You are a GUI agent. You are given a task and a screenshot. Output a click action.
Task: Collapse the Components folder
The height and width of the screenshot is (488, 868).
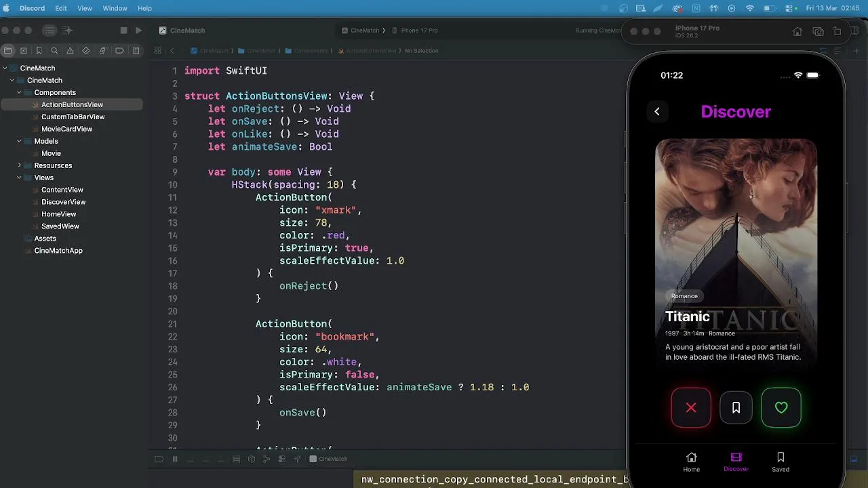19,93
